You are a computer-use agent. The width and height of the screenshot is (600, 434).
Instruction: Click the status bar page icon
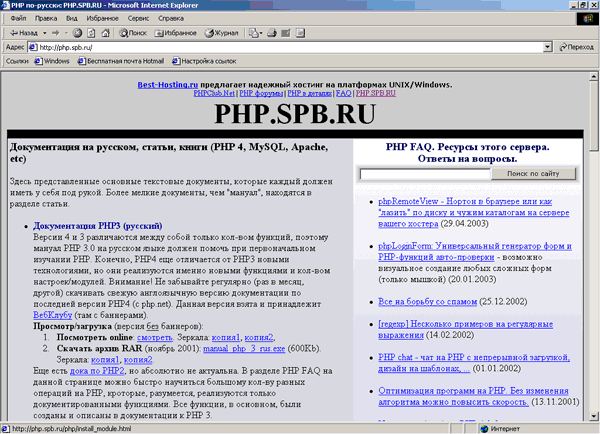click(5, 429)
